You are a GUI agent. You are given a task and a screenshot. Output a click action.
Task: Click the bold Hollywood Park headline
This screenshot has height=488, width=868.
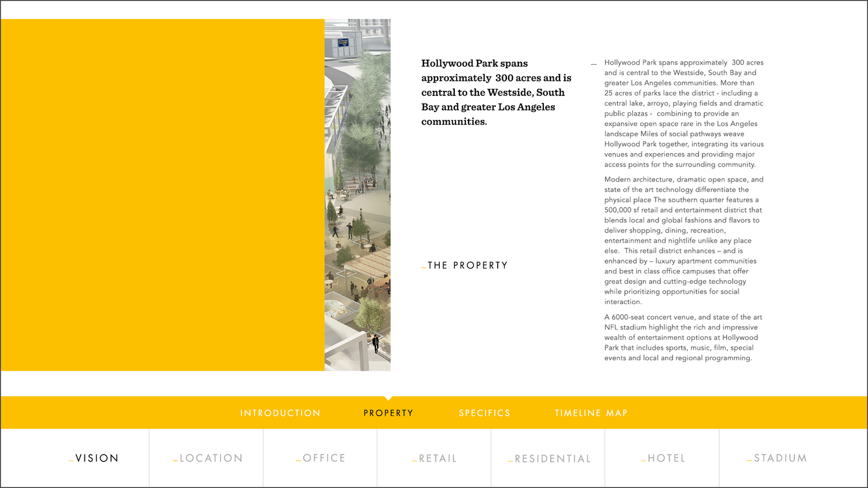[495, 93]
